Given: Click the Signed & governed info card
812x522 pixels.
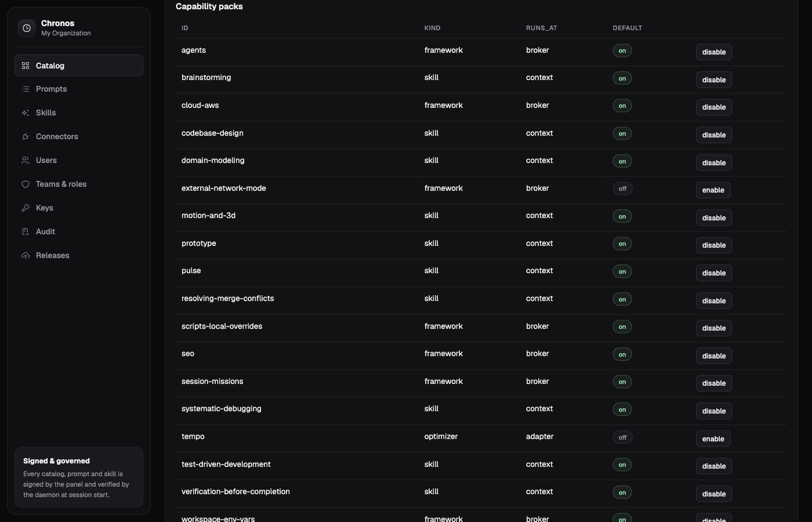Looking at the screenshot, I should click(79, 477).
